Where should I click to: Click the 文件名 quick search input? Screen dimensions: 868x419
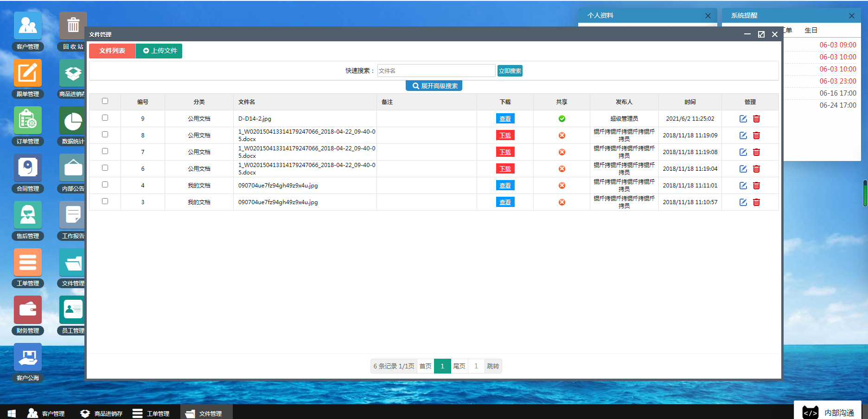436,71
